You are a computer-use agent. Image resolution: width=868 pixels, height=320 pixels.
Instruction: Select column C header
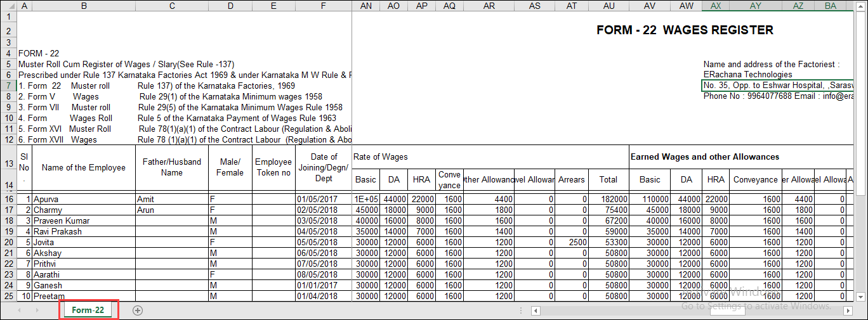pyautogui.click(x=172, y=6)
